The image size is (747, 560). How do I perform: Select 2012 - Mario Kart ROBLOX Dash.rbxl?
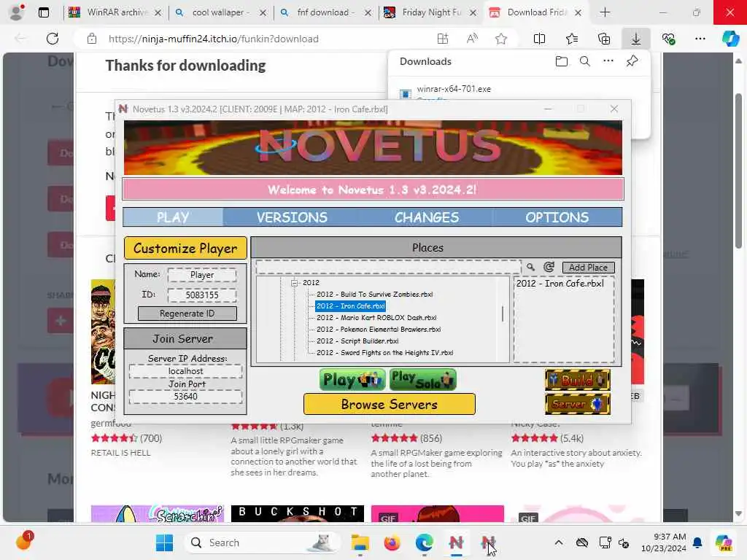tap(376, 318)
